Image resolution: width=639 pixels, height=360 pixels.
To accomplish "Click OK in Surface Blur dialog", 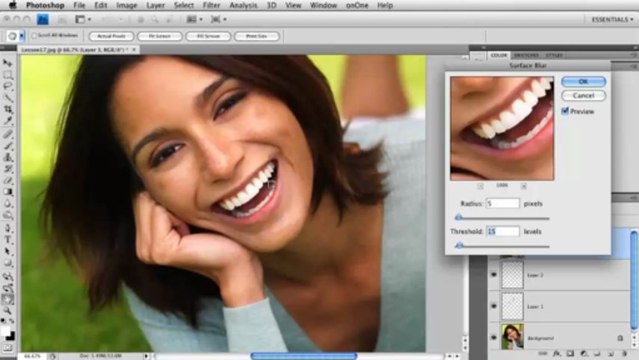I will coord(584,82).
